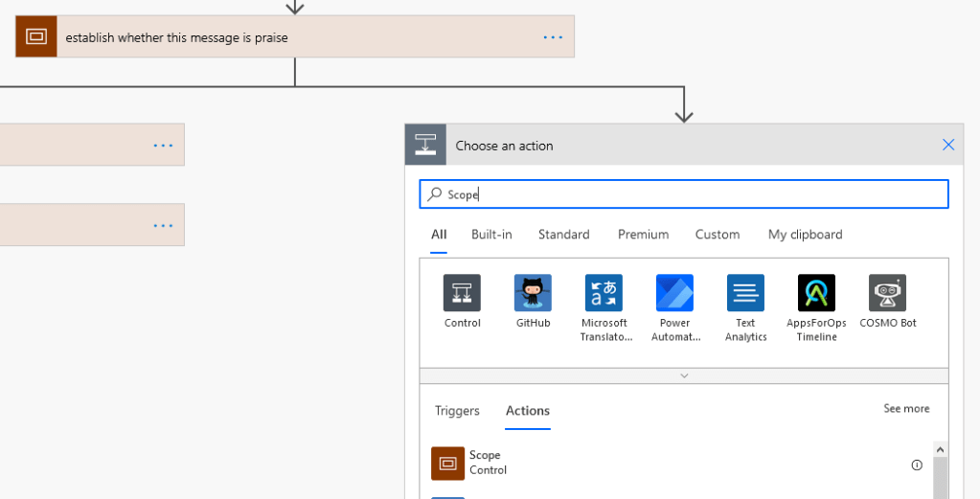
Task: Click the Scope action info icon
Action: coord(917,465)
